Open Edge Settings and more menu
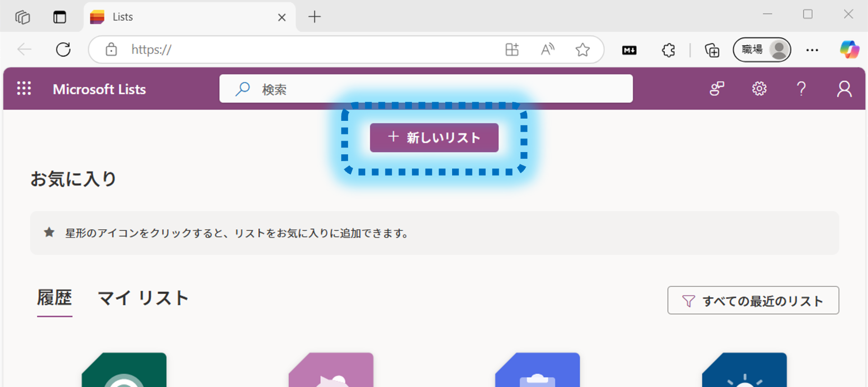This screenshot has width=868, height=387. tap(812, 50)
